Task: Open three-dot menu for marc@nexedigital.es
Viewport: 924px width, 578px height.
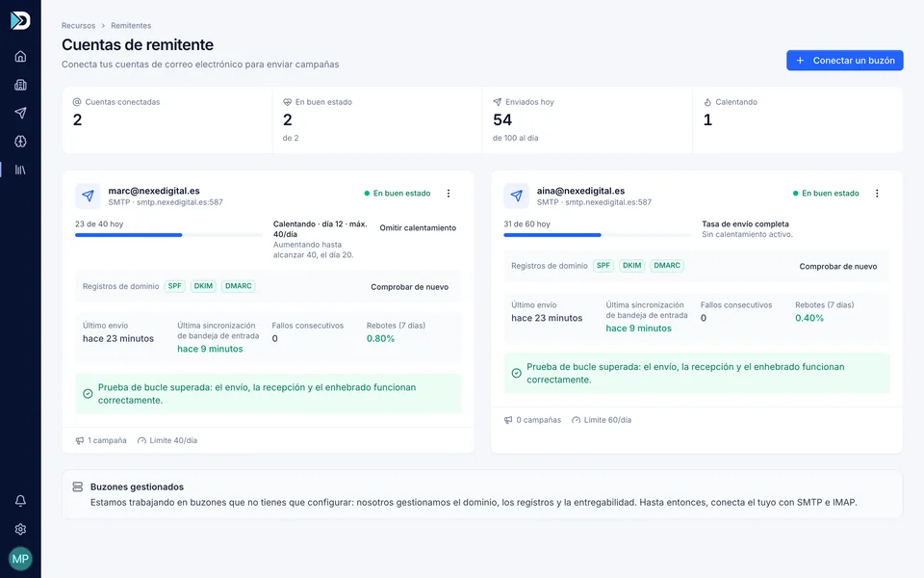Action: tap(449, 194)
